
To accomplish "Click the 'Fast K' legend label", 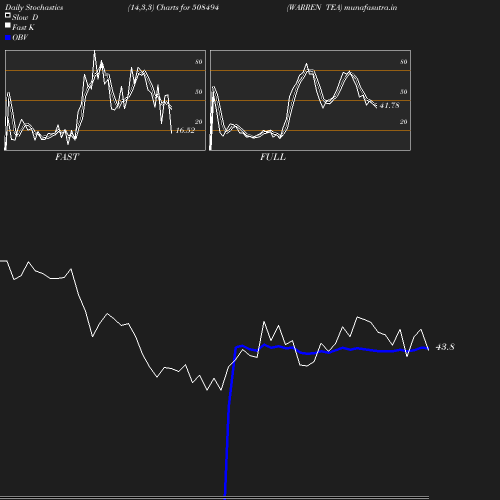I will tap(23, 27).
